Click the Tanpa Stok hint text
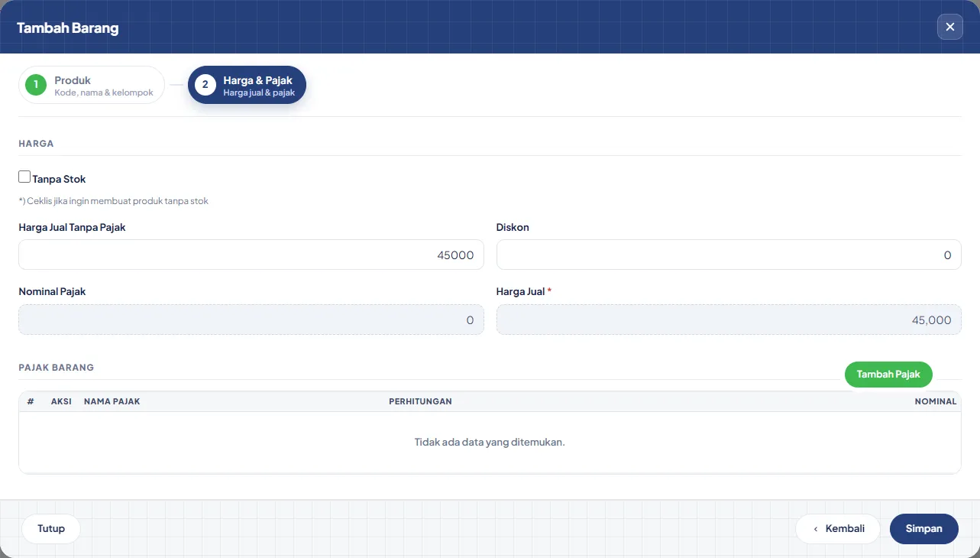The image size is (980, 558). 114,201
